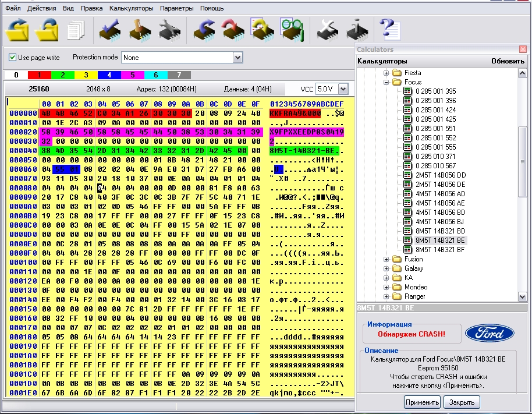Click the Применить button
This screenshot has width=532, height=414.
(422, 402)
